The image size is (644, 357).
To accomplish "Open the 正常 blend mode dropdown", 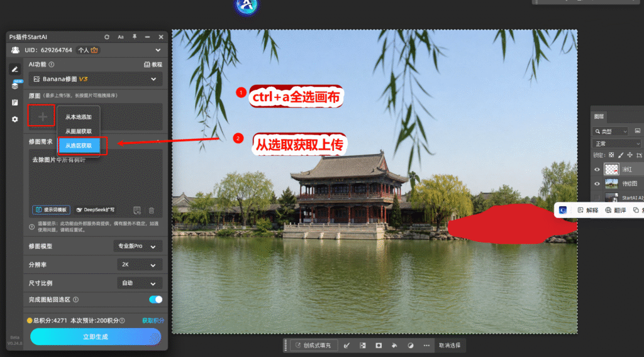I will click(616, 144).
